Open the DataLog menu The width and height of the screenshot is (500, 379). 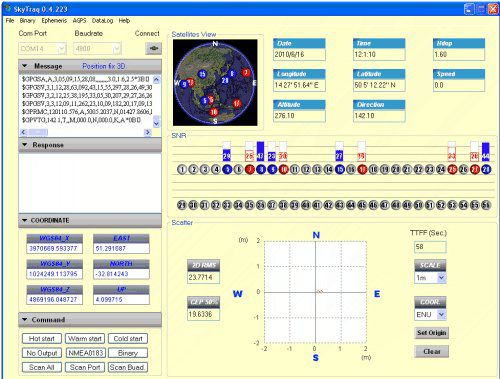tap(102, 21)
